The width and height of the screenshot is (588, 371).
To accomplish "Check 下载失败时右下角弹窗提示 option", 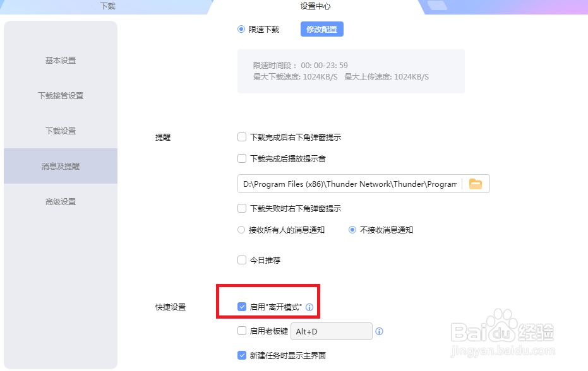I will pyautogui.click(x=242, y=208).
